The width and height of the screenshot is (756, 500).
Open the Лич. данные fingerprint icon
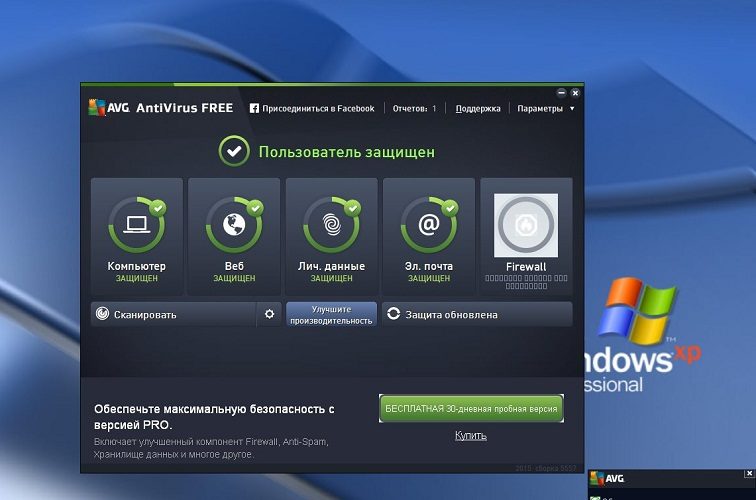coord(332,225)
